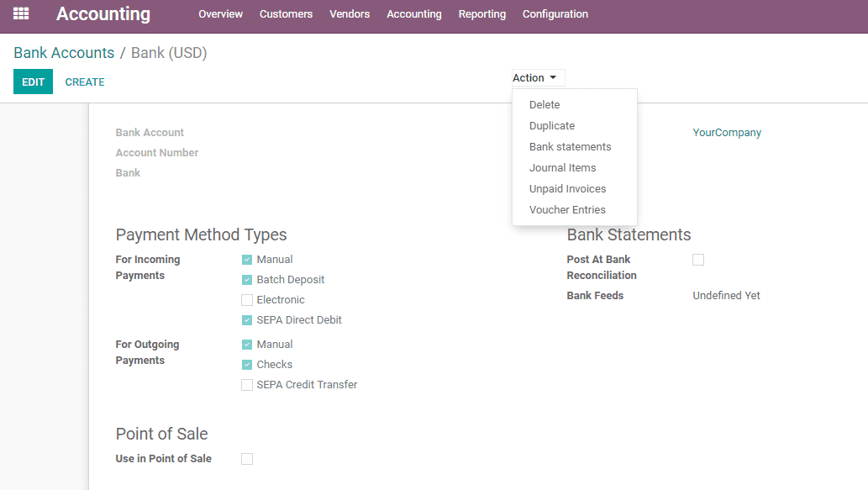Click the 'Point of Sale' heading

click(161, 434)
